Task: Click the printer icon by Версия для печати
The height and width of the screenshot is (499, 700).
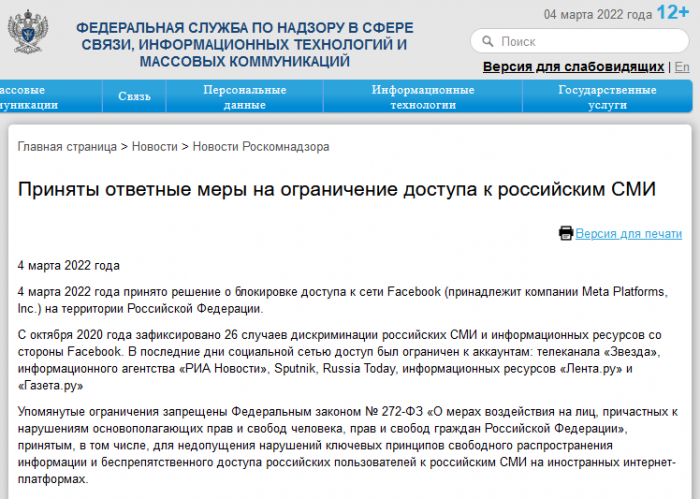Action: click(566, 233)
